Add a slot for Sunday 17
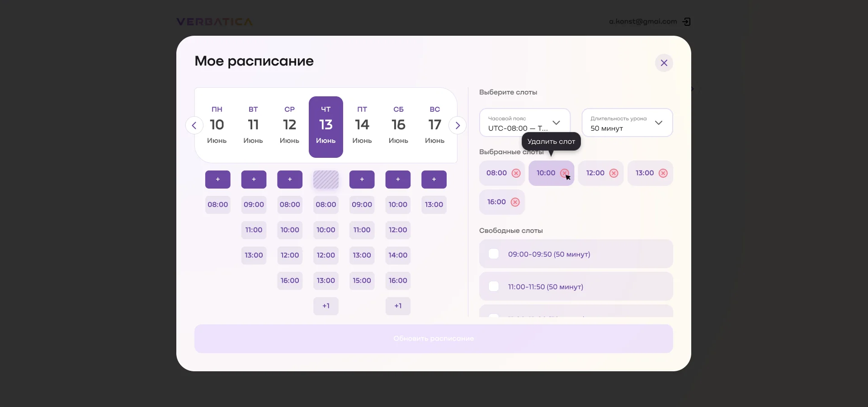Screen dimensions: 868x407 pos(434,180)
